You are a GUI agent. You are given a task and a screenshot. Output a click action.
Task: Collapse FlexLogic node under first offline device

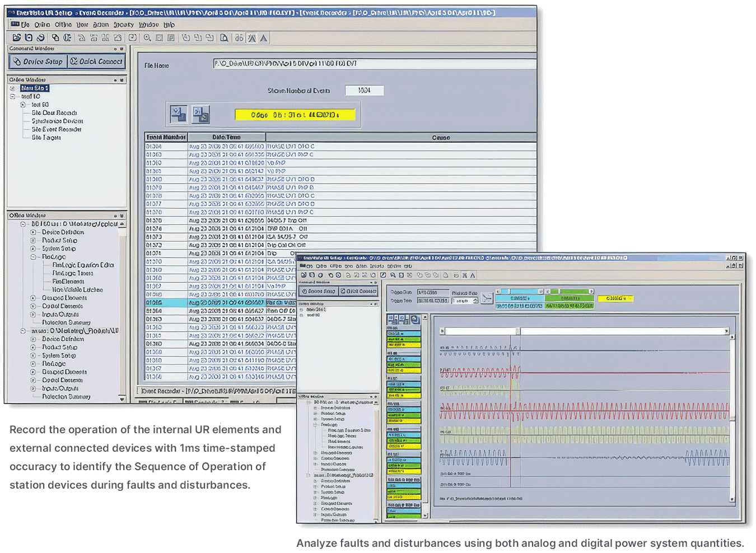(33, 257)
